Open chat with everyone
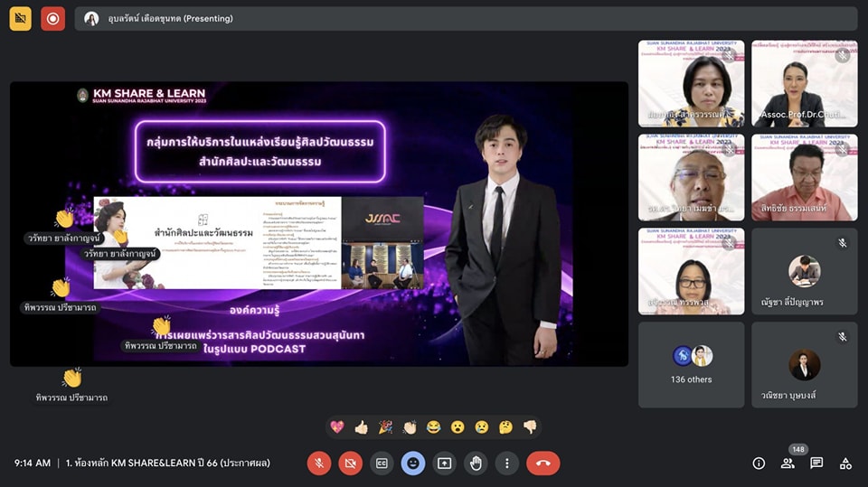Screen dimensions: 868x487 point(816,463)
